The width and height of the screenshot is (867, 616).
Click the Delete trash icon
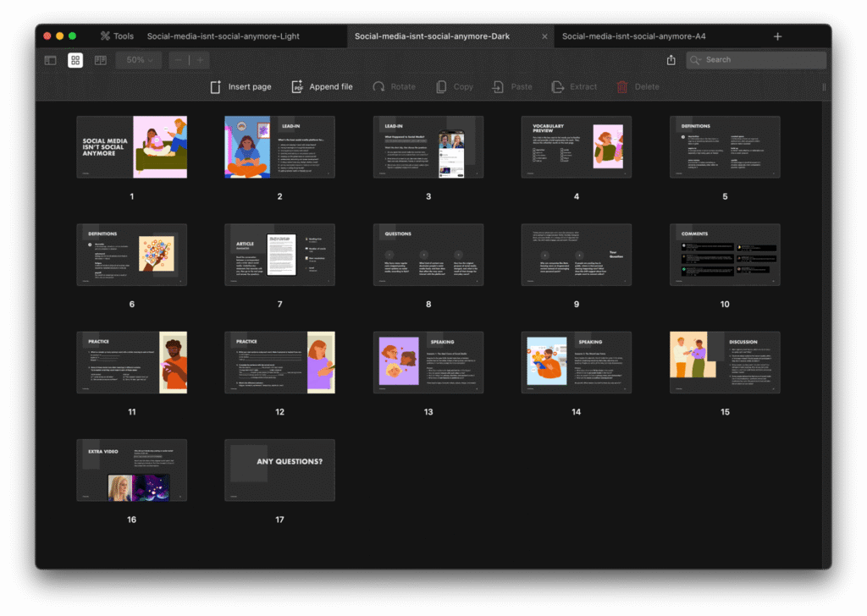(x=622, y=87)
